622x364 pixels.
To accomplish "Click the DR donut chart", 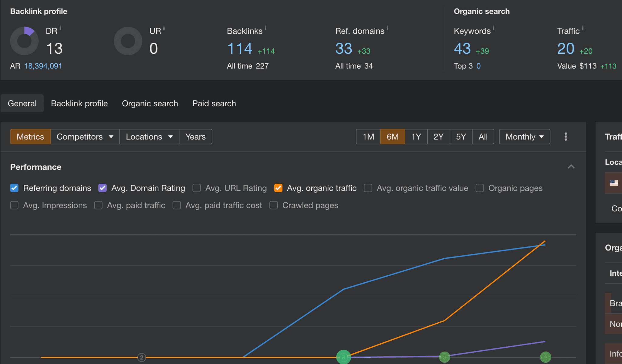I will (x=24, y=41).
